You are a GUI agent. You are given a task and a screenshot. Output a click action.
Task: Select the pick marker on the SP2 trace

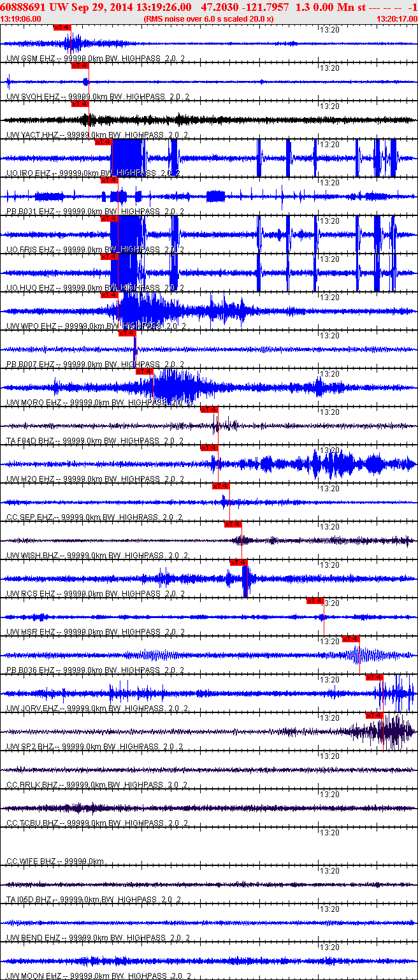click(375, 716)
